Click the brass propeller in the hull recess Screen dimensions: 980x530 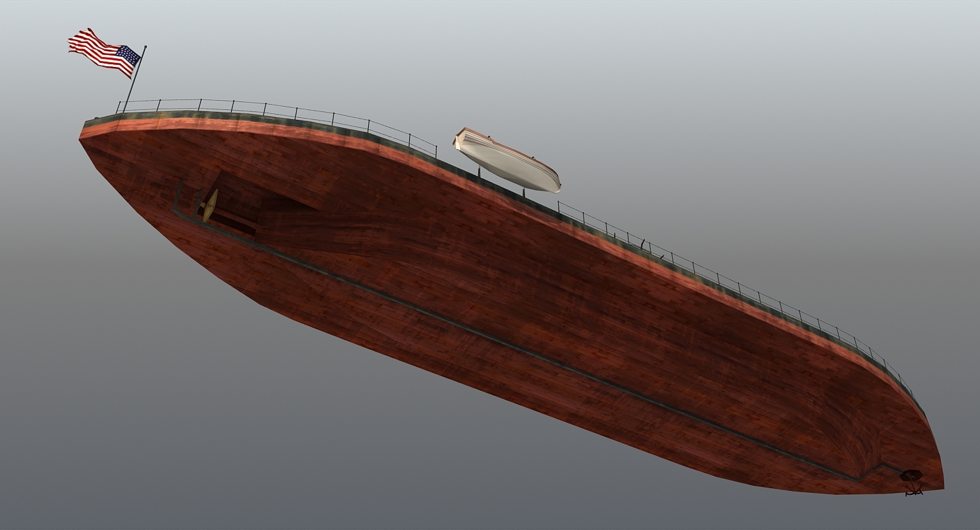click(x=211, y=206)
